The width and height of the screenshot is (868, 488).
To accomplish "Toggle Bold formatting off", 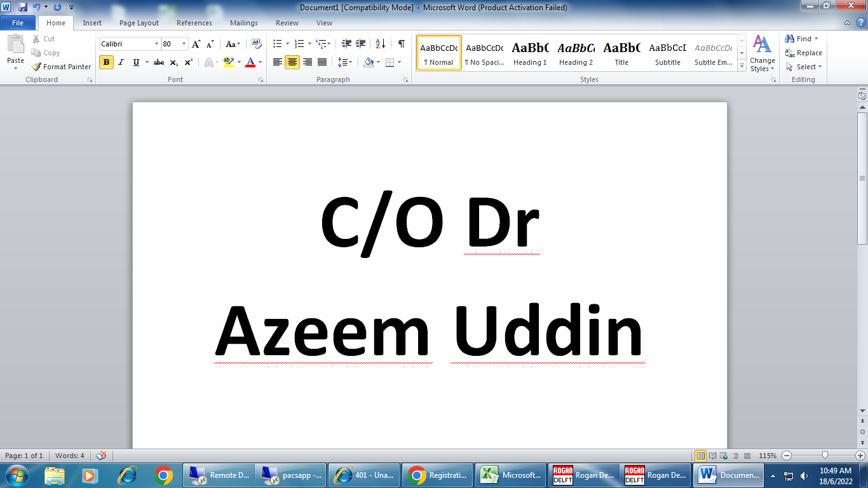I will pyautogui.click(x=106, y=62).
